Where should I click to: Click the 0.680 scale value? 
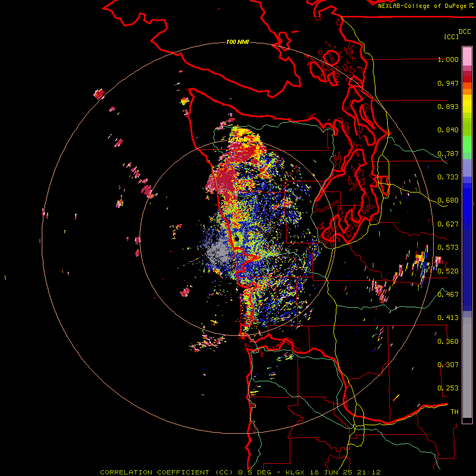coord(448,200)
